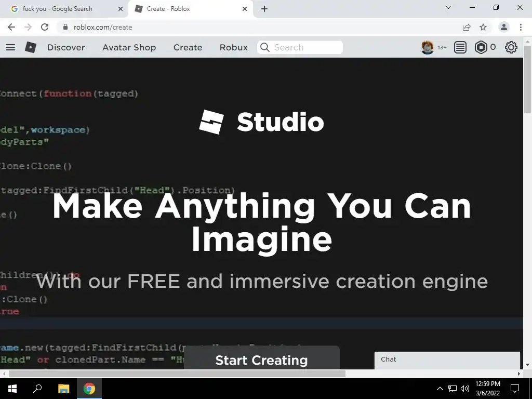Select the Create - Roblox tab
Image resolution: width=532 pixels, height=399 pixels.
[x=190, y=9]
